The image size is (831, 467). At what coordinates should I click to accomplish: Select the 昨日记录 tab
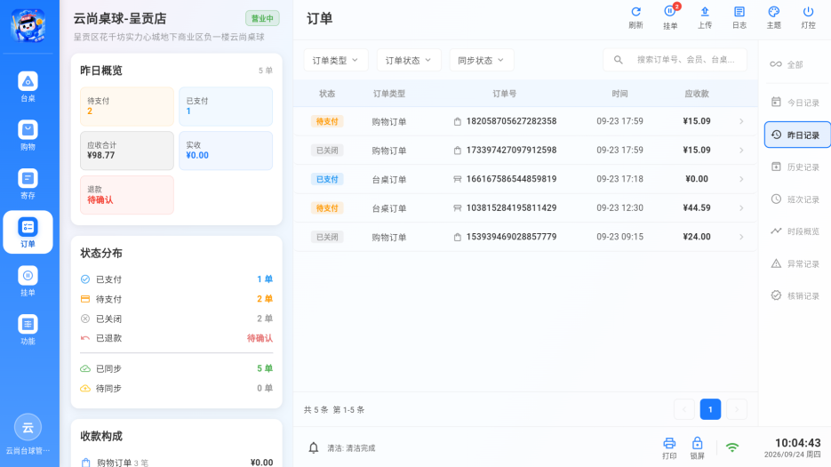797,135
